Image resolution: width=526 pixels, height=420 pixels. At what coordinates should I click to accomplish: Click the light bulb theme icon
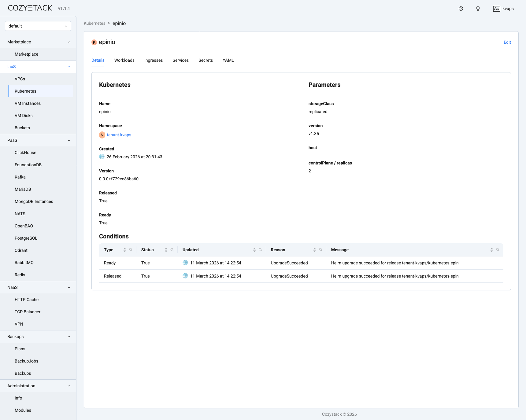pos(478,9)
